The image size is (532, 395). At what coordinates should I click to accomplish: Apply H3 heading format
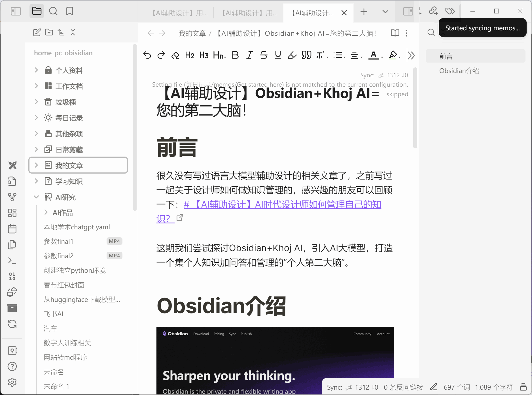pos(204,55)
